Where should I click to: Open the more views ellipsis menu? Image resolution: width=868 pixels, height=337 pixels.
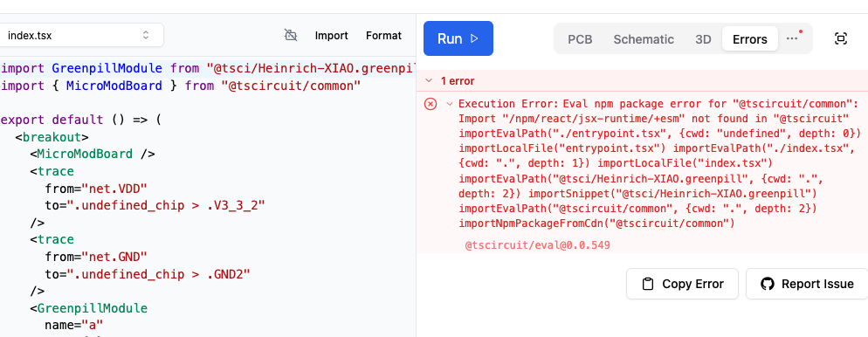[792, 38]
